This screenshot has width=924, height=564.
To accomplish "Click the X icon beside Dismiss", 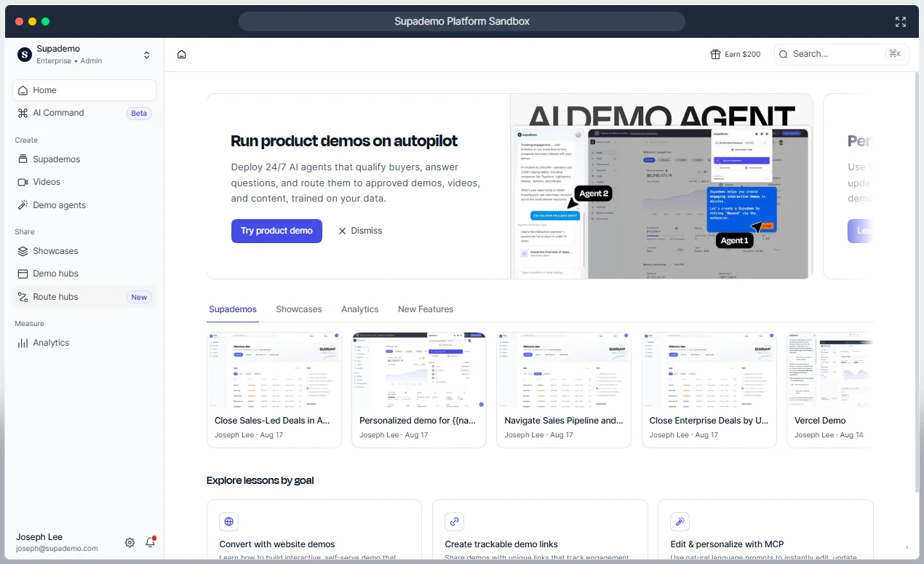I will click(342, 231).
